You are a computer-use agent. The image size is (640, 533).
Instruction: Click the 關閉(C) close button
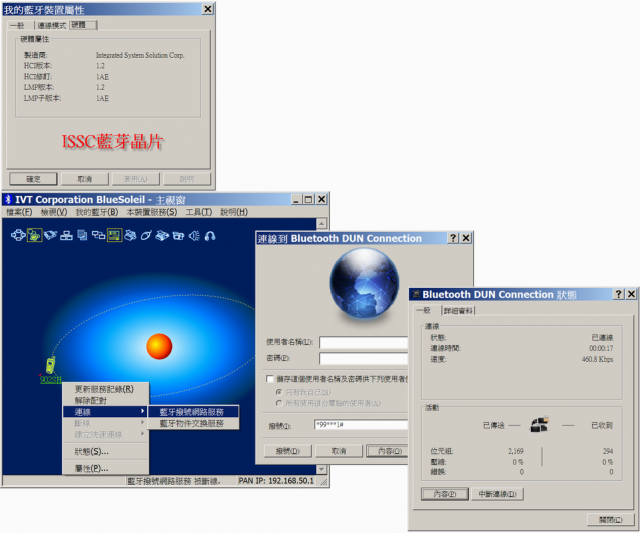[x=611, y=520]
